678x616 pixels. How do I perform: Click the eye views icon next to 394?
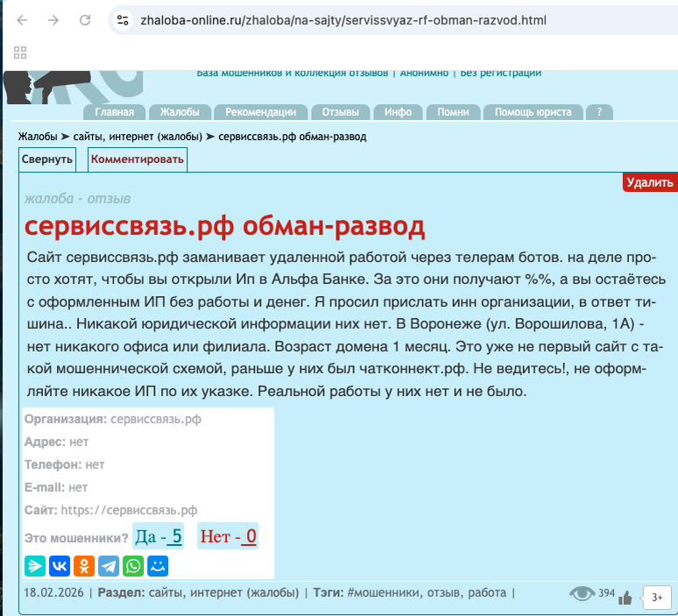click(582, 593)
